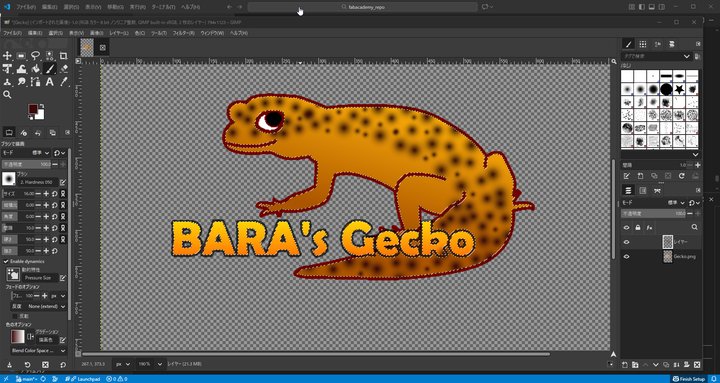
Task: Toggle the Enable dynamics checkbox
Action: (6, 261)
